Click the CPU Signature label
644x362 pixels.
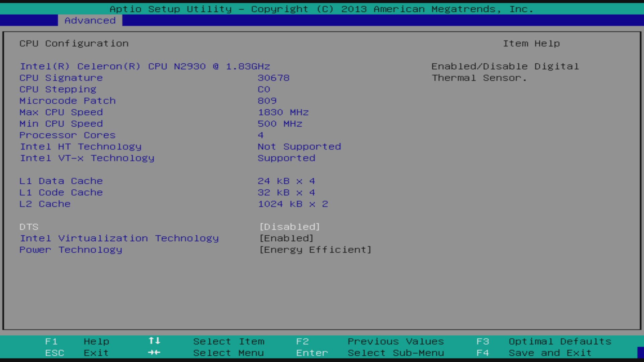coord(61,78)
